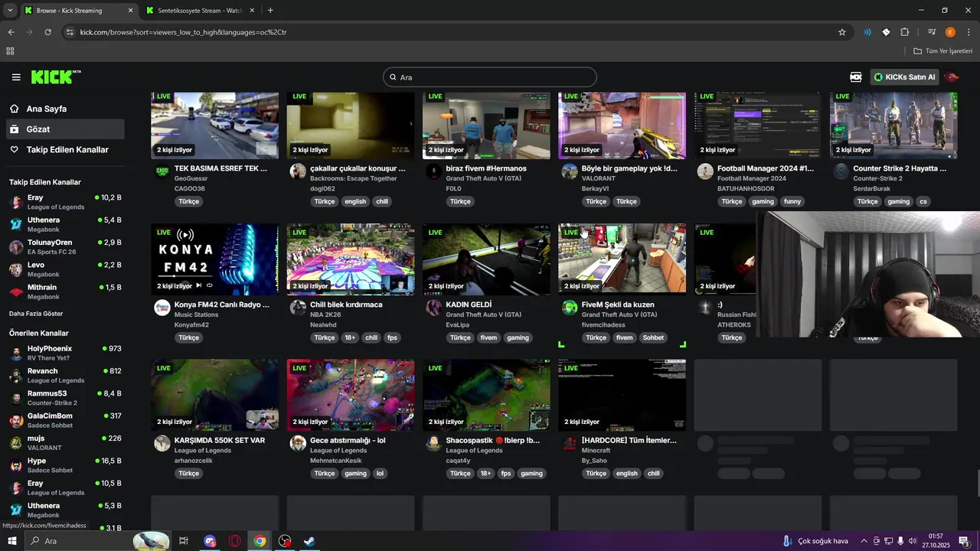Open Revanch recommended channel
Viewport: 980px width, 551px height.
coord(64,376)
